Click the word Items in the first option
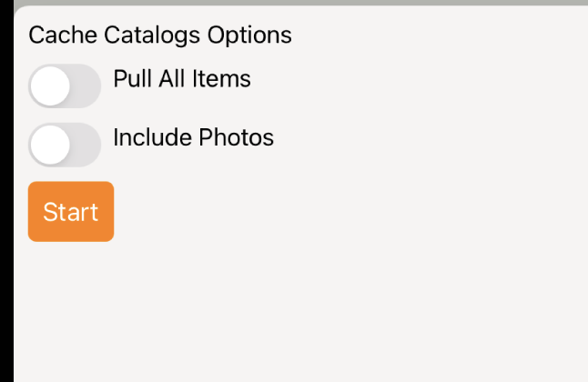The image size is (588, 382). click(221, 79)
